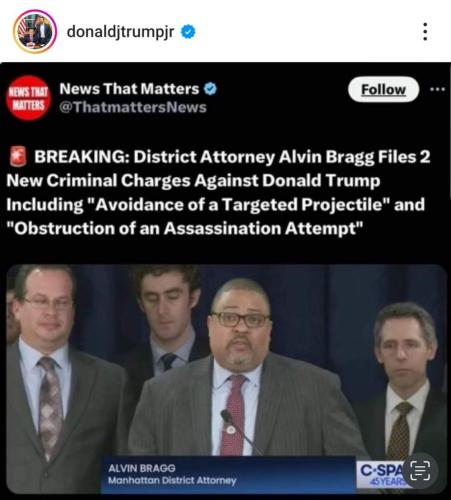Screen dimensions: 451x500
Task: Open the donaldjtrumpjr username link
Action: coord(120,32)
